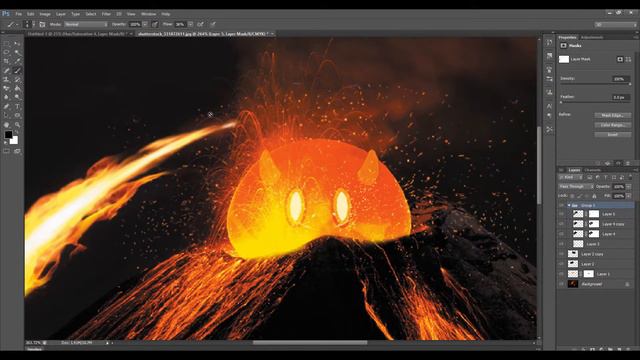
Task: Open the Flow value dropdown arrow
Action: [190, 24]
